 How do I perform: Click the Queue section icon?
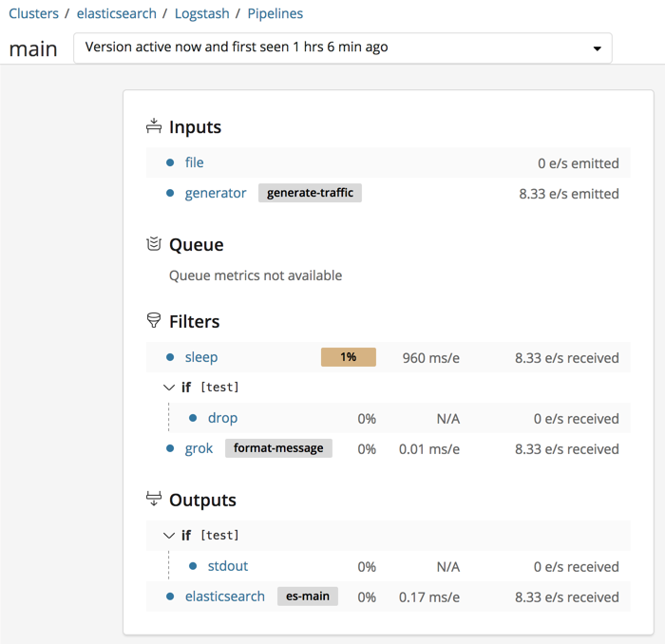(154, 244)
